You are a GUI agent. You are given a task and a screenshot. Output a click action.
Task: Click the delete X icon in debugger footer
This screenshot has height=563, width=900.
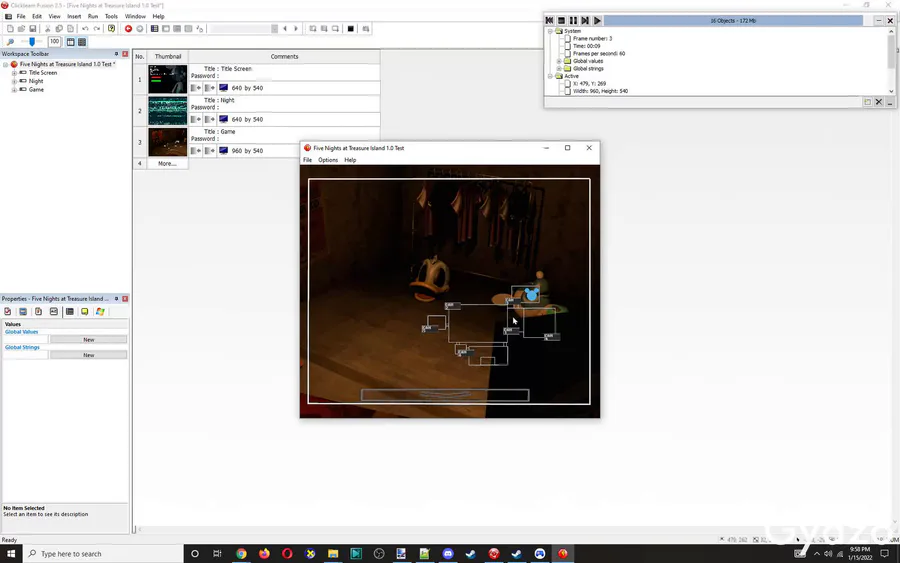point(879,102)
